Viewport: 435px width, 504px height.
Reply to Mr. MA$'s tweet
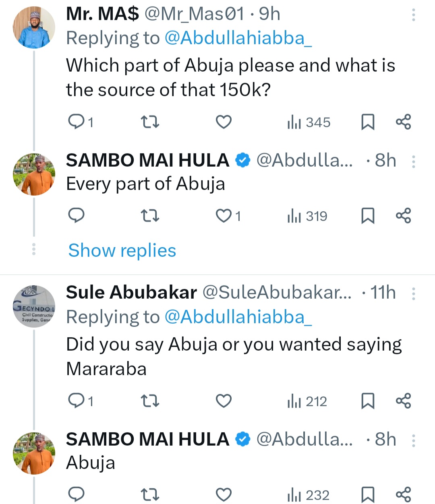coord(76,122)
